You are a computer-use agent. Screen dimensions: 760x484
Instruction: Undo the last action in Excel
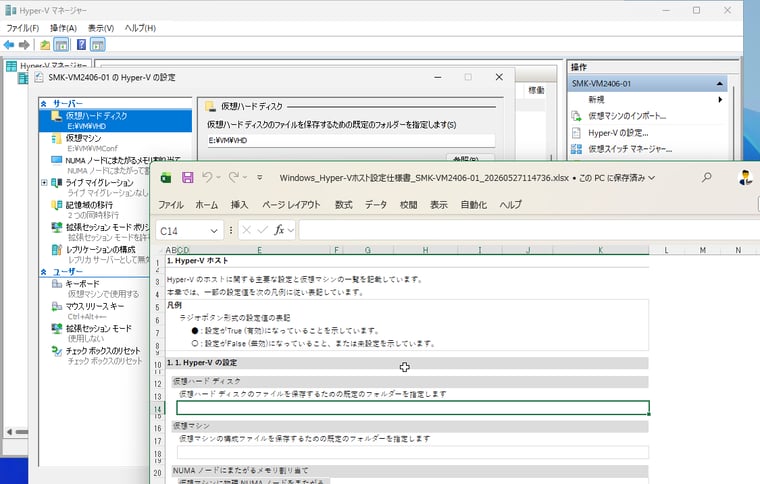click(207, 177)
